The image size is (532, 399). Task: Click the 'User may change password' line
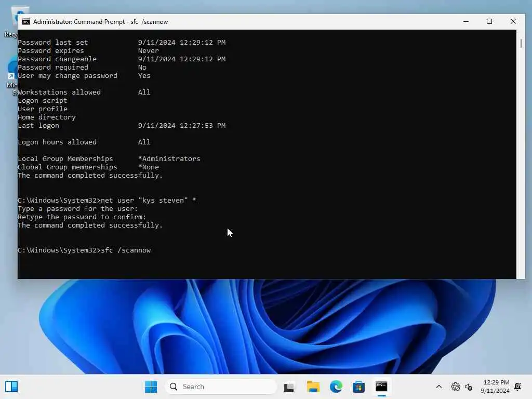click(x=84, y=76)
